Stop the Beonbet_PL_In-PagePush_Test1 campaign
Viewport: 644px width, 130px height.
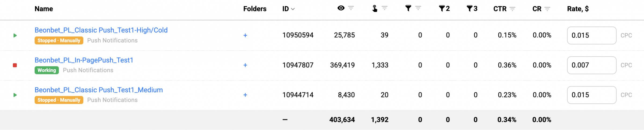click(x=15, y=65)
